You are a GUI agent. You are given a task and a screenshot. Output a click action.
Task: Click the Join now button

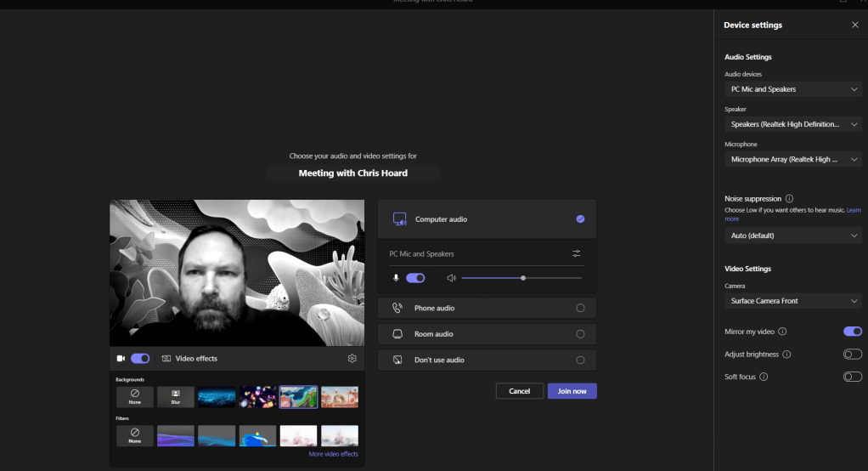point(572,391)
